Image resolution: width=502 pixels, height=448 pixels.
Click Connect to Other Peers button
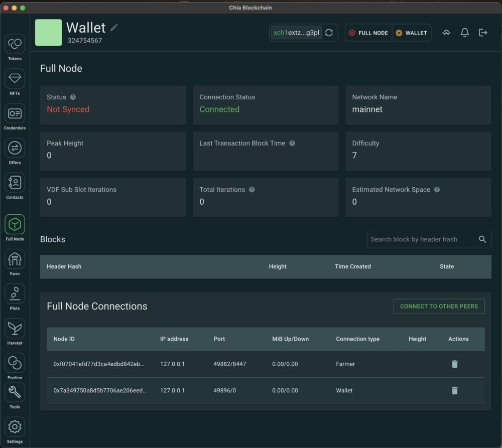[x=439, y=306]
